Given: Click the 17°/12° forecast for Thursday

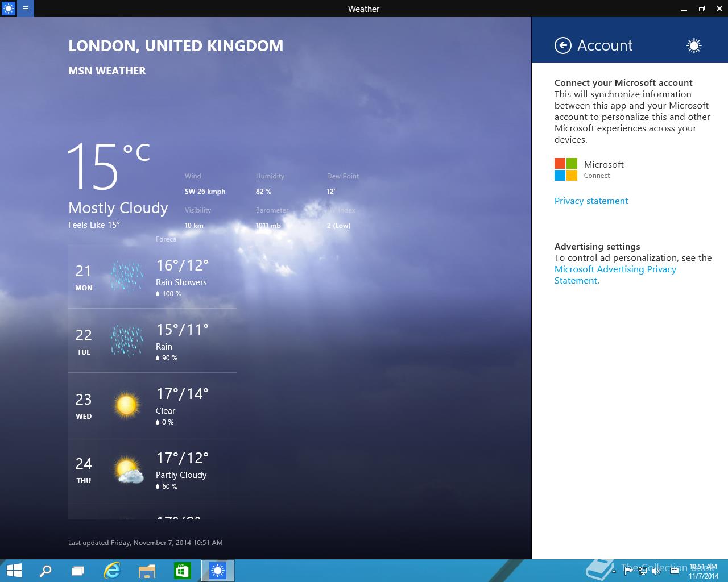Looking at the screenshot, I should click(182, 458).
